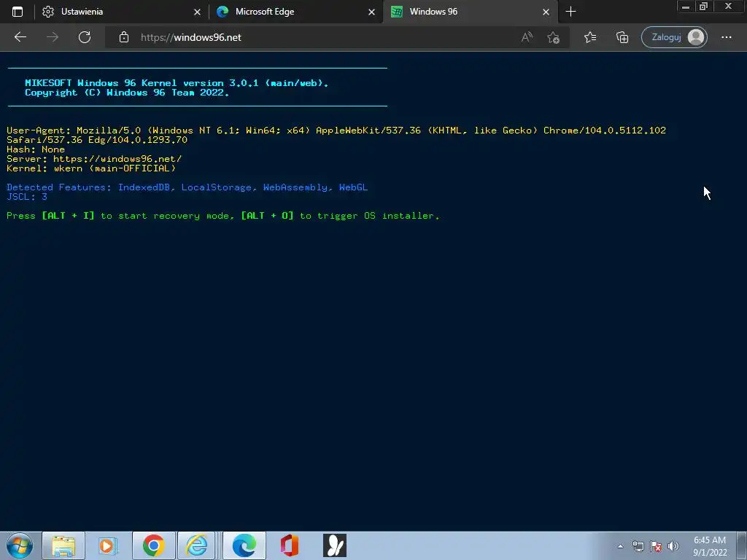Open Internet Explorer from taskbar

pyautogui.click(x=197, y=545)
